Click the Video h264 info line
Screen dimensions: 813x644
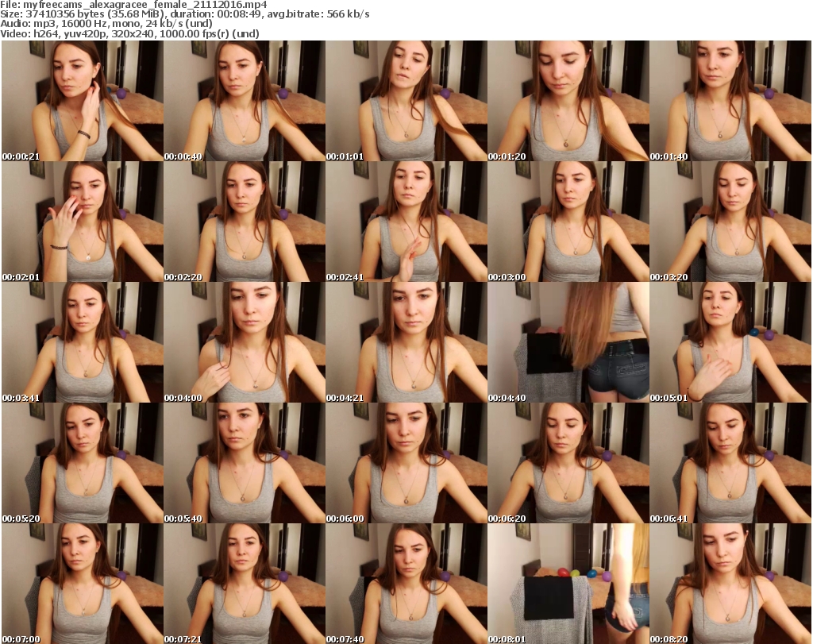click(129, 33)
